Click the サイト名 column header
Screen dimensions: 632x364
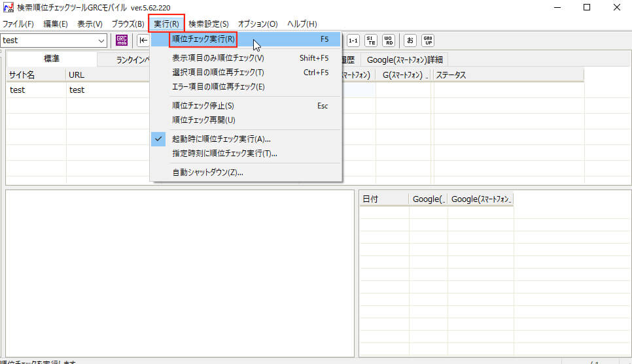click(36, 75)
